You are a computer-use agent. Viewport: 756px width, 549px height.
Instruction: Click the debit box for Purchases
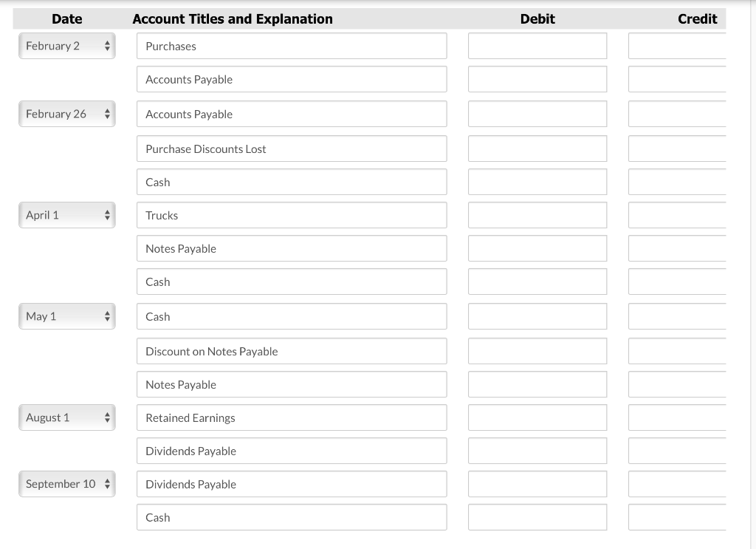click(537, 46)
